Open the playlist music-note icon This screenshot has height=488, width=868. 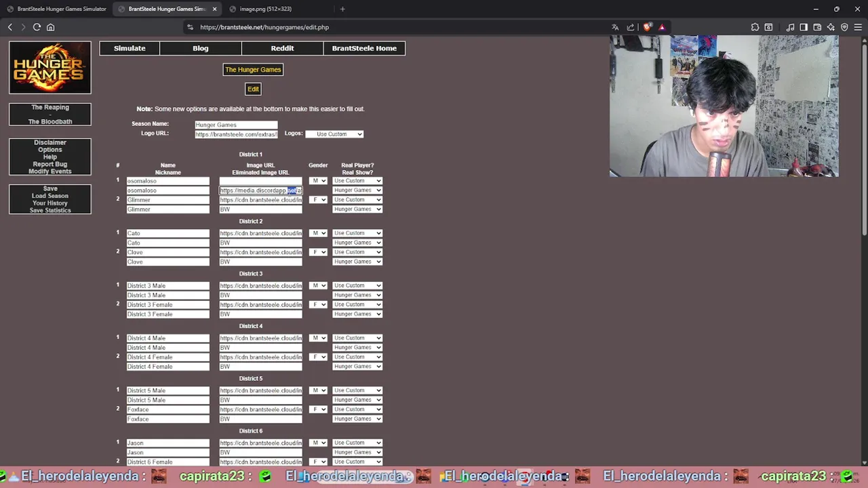pos(790,27)
